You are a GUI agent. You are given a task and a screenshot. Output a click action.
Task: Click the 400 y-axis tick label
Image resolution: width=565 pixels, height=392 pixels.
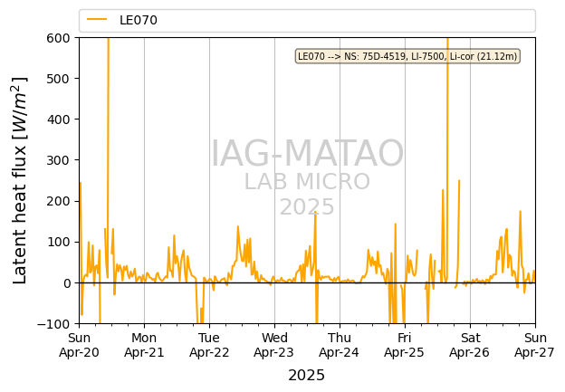tap(58, 120)
